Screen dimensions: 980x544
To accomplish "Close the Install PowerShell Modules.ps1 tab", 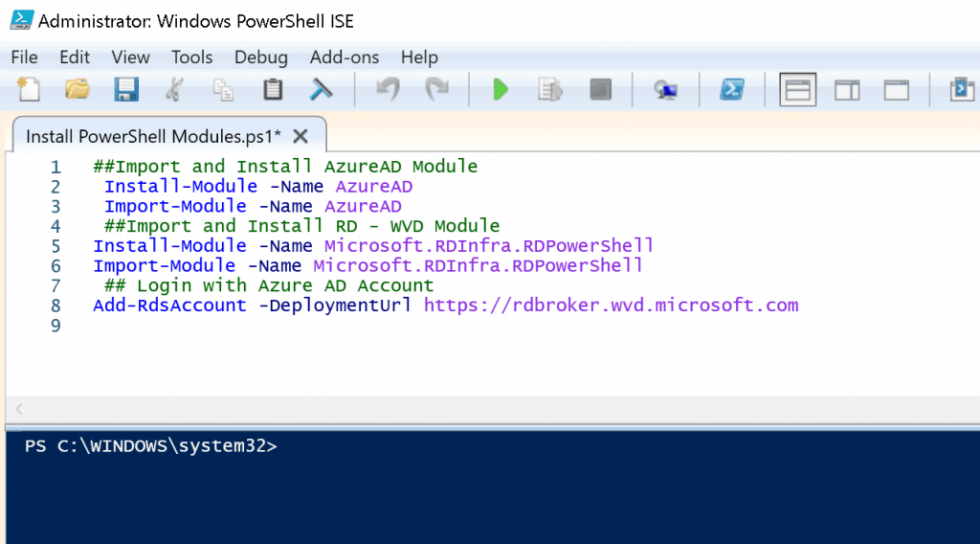I will click(301, 136).
